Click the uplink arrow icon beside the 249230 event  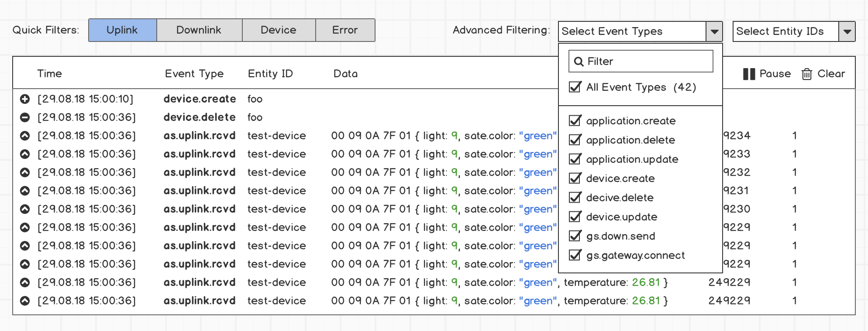25,209
